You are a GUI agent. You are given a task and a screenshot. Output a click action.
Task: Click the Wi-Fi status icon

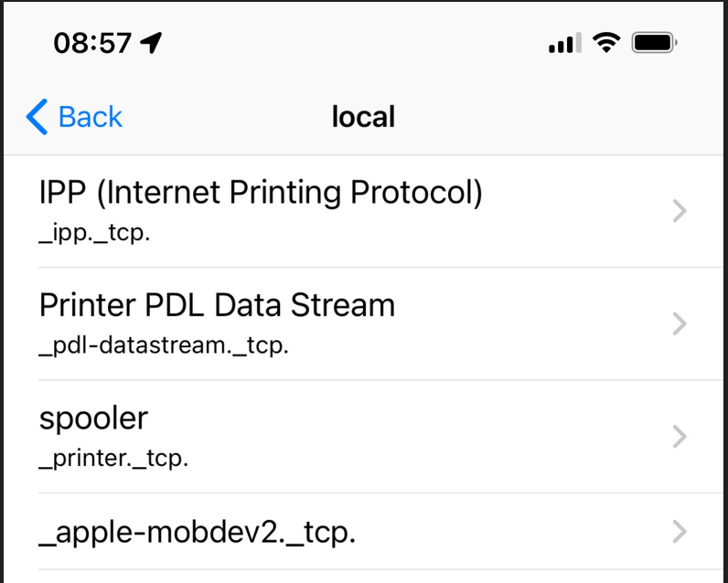coord(605,42)
